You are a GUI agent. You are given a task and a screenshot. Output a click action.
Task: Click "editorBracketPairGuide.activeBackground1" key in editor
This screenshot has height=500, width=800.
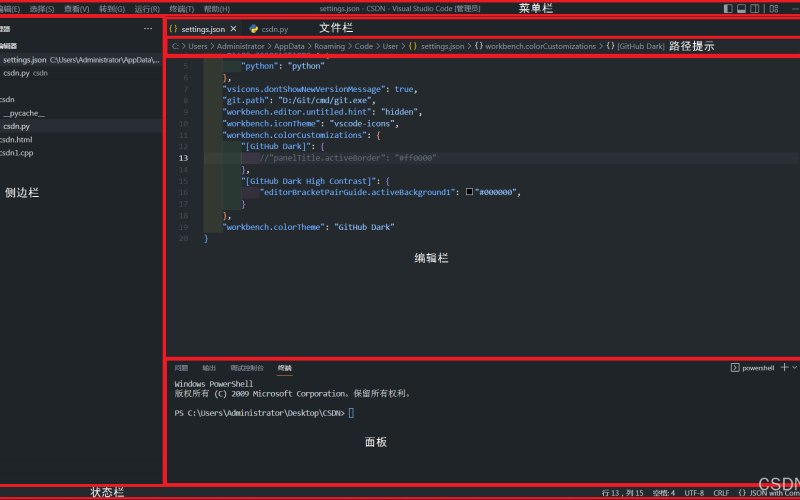[x=357, y=192]
